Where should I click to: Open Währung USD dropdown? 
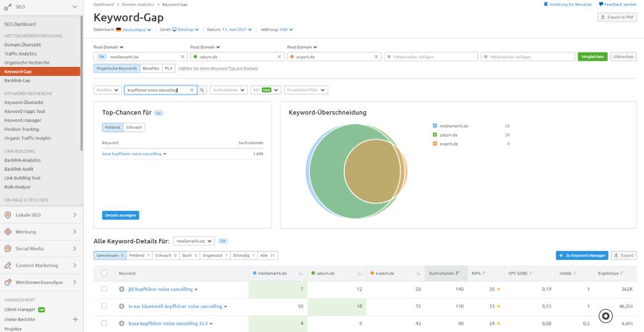click(x=286, y=29)
